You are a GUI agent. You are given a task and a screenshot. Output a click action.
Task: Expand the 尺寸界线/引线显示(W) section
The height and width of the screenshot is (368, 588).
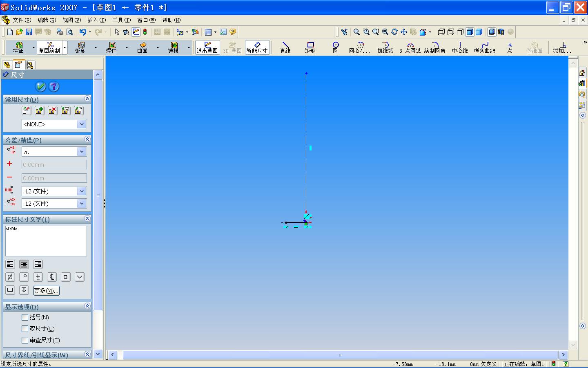point(87,355)
